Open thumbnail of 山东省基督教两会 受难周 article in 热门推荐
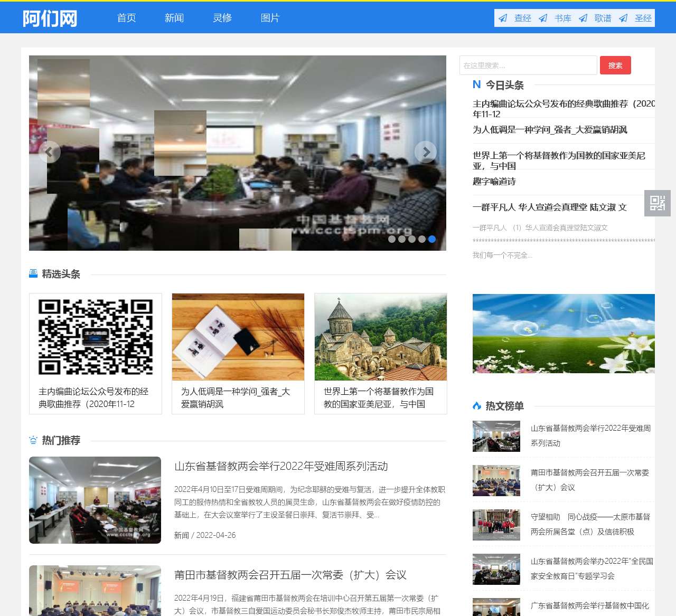The width and height of the screenshot is (676, 616). pos(95,500)
